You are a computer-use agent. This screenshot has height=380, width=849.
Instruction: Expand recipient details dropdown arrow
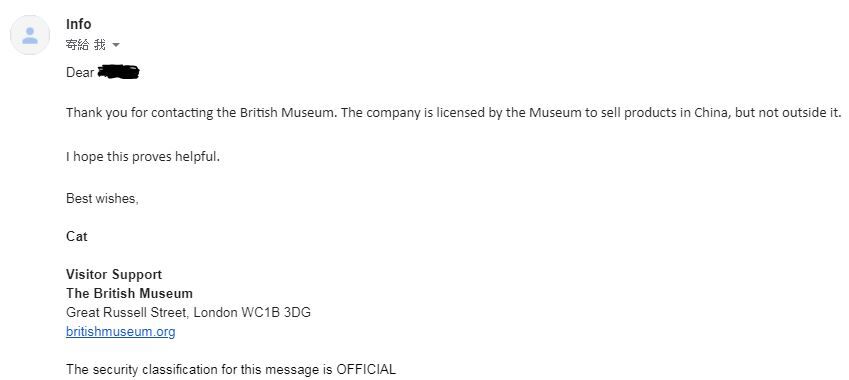pos(115,45)
